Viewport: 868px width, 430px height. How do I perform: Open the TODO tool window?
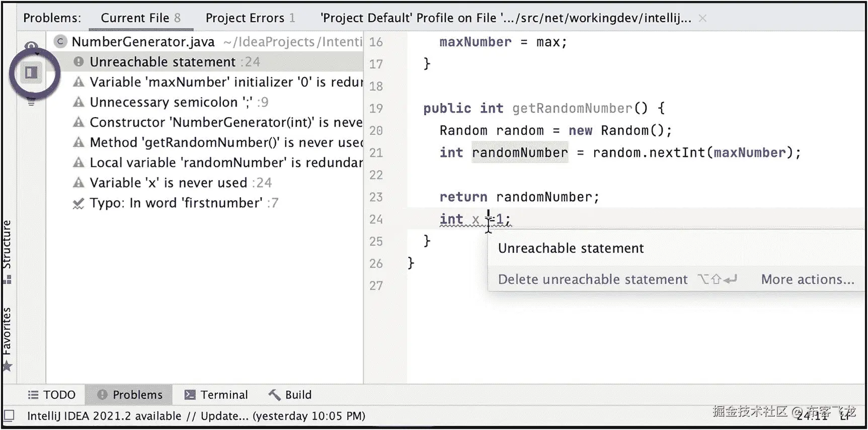(52, 395)
